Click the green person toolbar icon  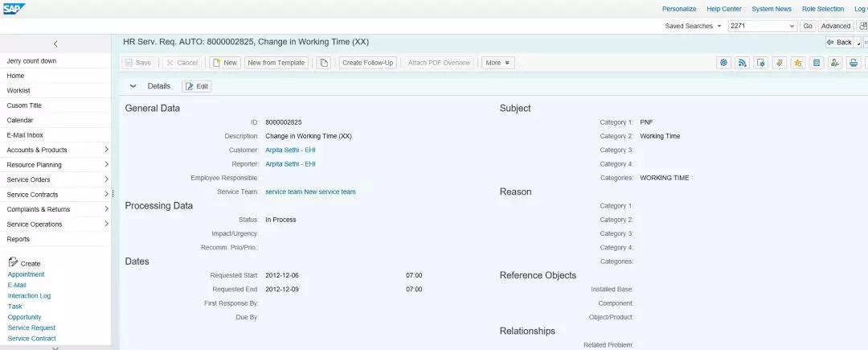835,63
